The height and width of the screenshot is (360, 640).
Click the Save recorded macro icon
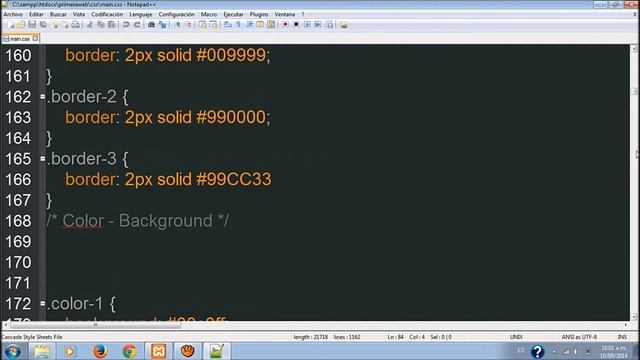pyautogui.click(x=329, y=25)
